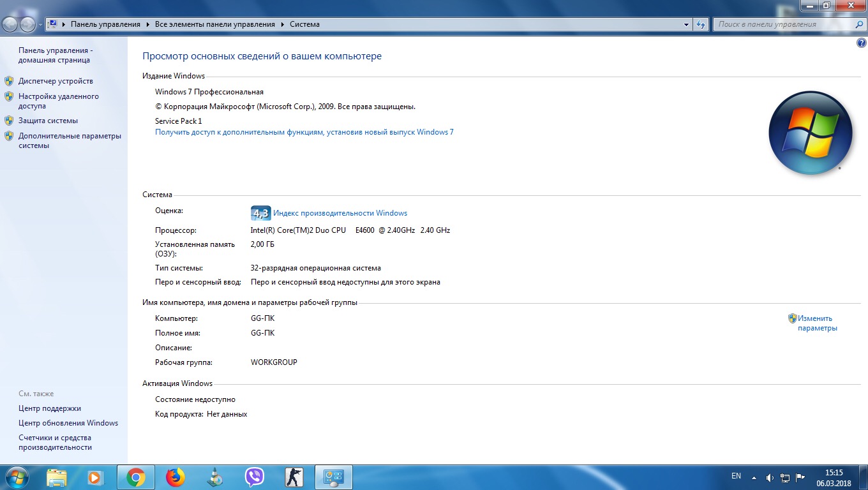The width and height of the screenshot is (868, 490).
Task: Open Viber from the taskbar
Action: [255, 477]
